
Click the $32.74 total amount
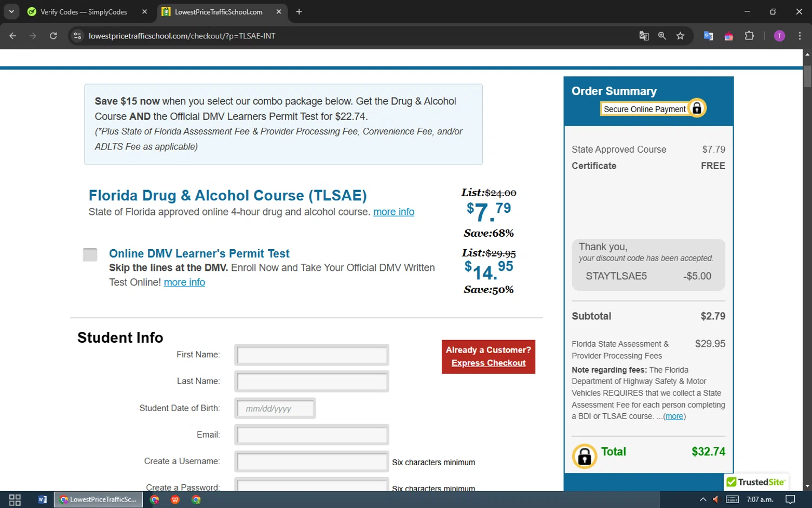point(708,452)
